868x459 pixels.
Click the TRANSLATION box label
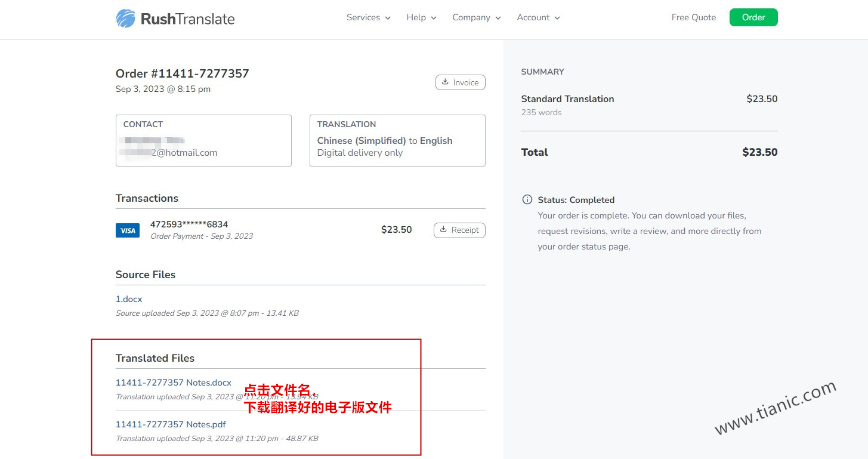click(347, 124)
